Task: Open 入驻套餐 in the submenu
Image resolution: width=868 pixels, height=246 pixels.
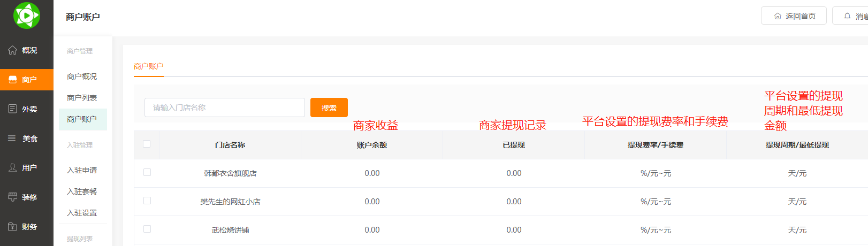Action: tap(82, 191)
